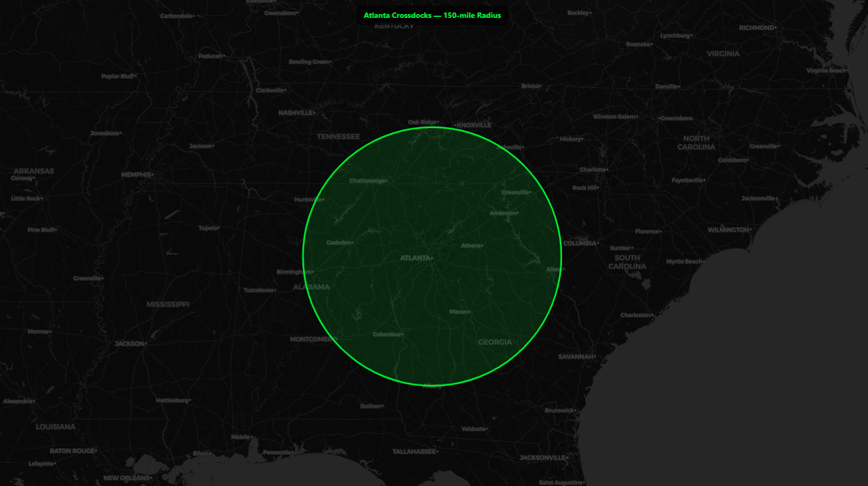Select the GEORGIA state label

[x=495, y=342]
